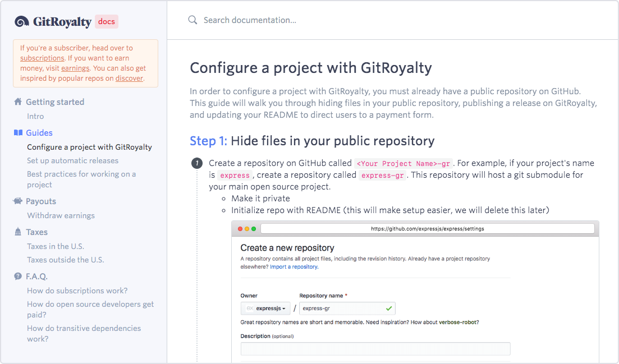Open the expressjs owner dropdown
This screenshot has height=364, width=619.
(x=265, y=308)
